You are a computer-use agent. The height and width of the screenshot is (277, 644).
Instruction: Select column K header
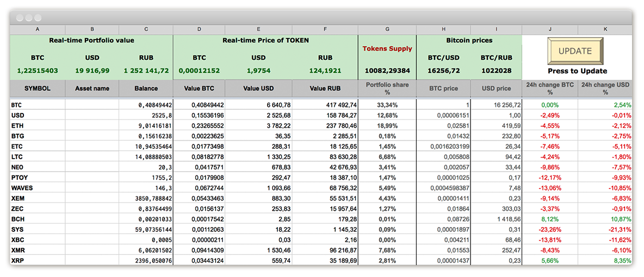pyautogui.click(x=605, y=29)
